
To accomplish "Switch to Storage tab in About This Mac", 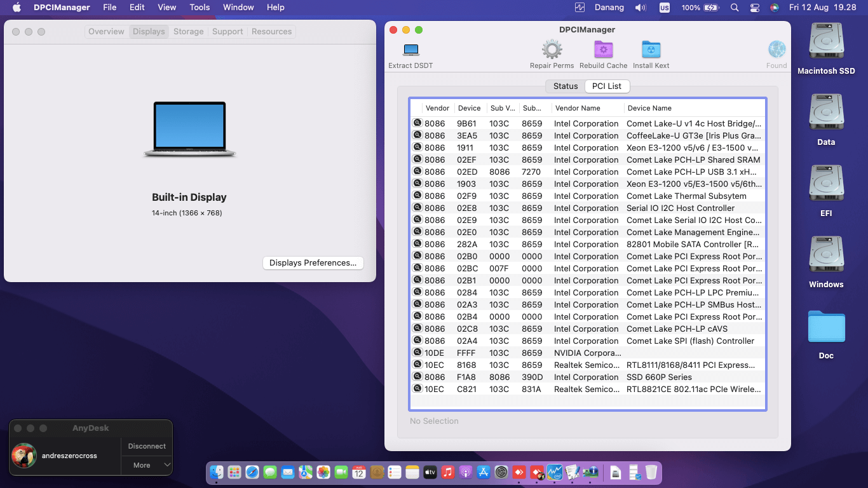I will 189,31.
